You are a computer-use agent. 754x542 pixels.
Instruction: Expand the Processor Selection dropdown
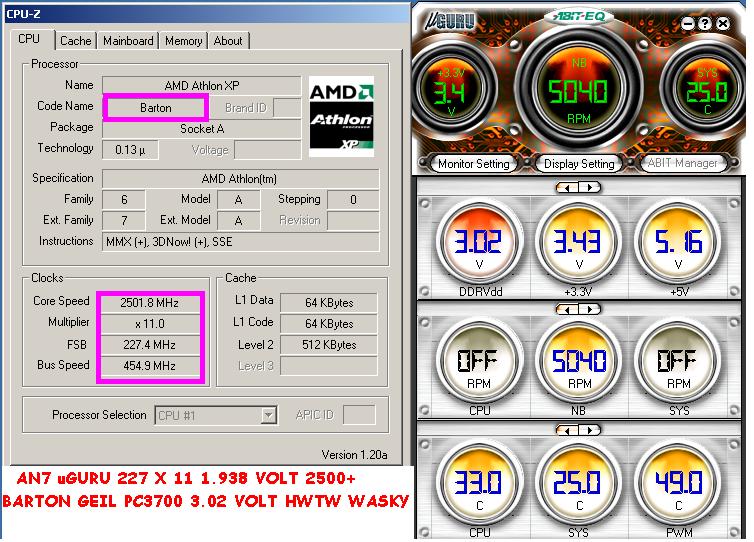(x=268, y=415)
